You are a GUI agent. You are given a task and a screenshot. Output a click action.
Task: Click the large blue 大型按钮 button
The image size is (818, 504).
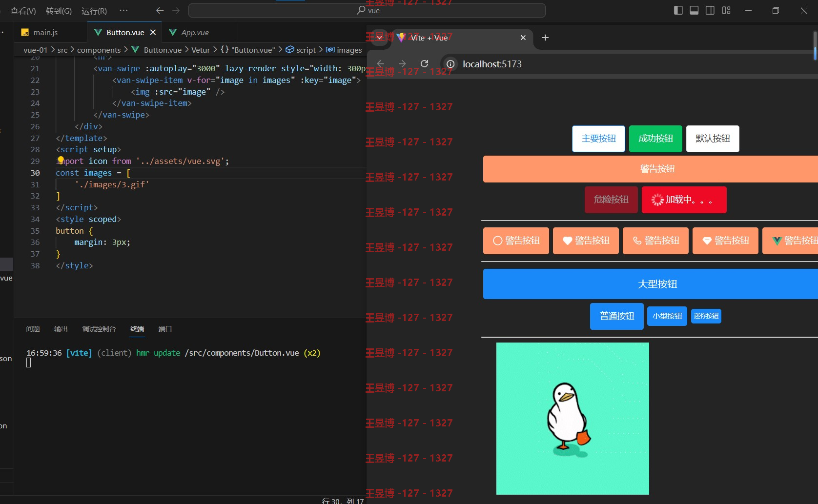pos(651,284)
